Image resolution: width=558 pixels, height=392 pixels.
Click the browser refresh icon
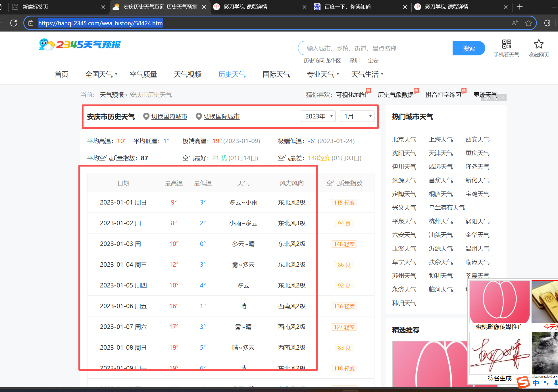coord(14,23)
